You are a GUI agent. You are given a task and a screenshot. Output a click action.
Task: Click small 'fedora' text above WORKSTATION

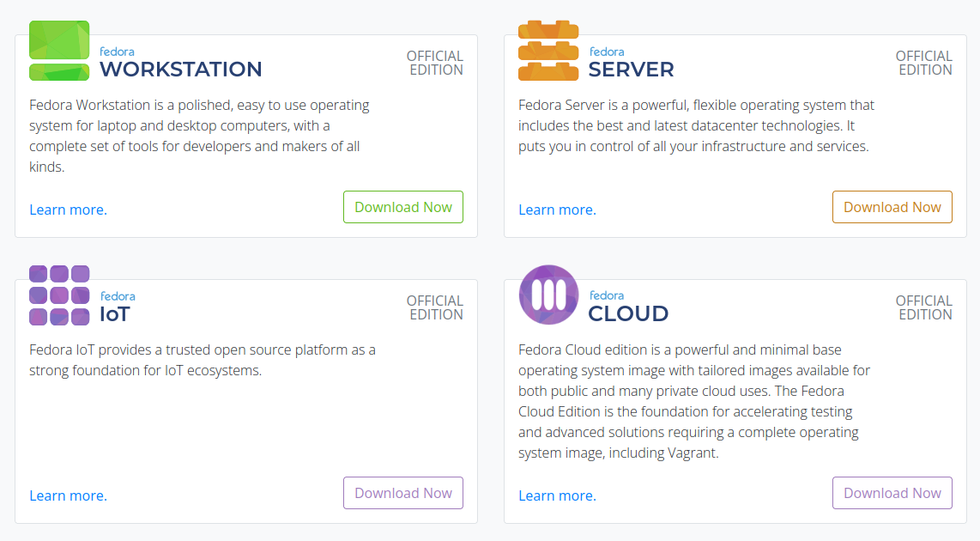(x=117, y=52)
